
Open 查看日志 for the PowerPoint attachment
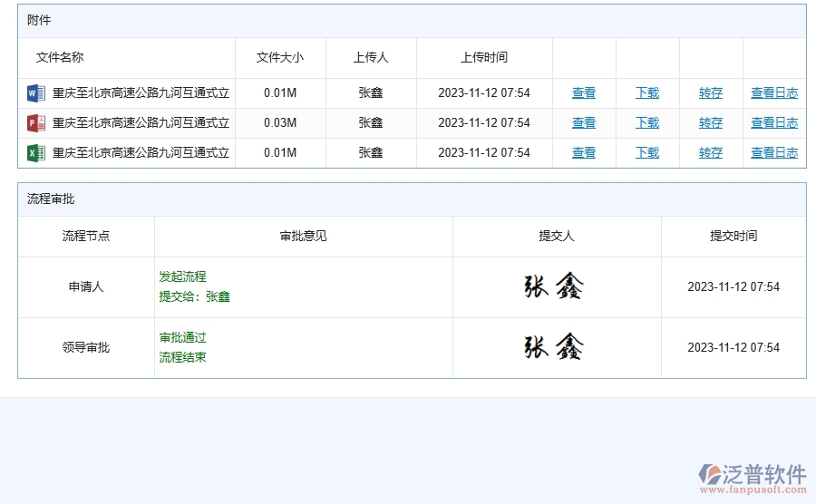click(x=774, y=122)
